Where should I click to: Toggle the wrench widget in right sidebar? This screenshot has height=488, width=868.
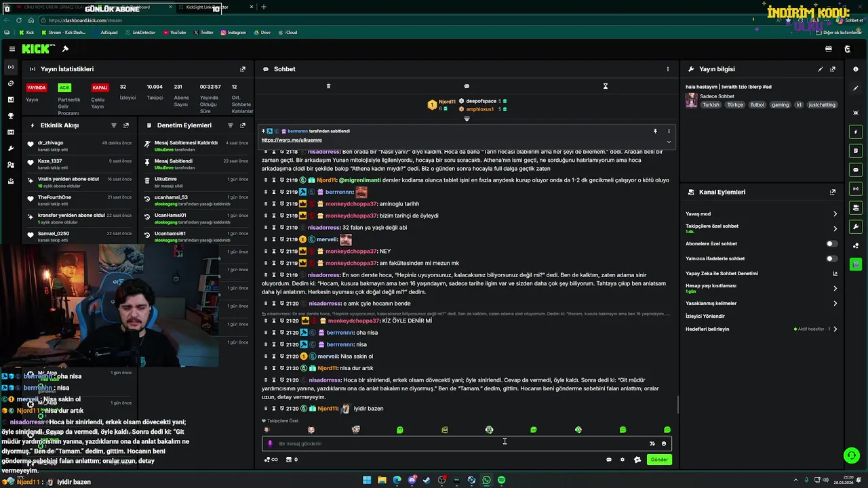[856, 226]
